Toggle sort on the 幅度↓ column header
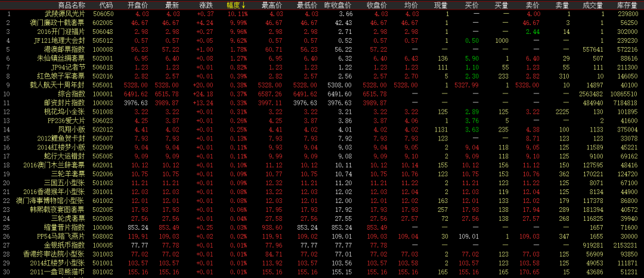644x278 pixels. tap(237, 5)
